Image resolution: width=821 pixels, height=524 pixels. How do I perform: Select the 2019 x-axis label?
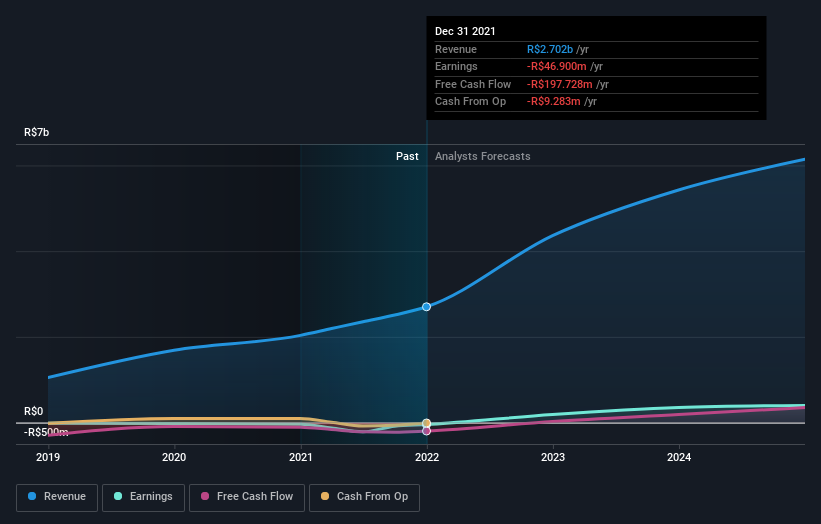[48, 458]
